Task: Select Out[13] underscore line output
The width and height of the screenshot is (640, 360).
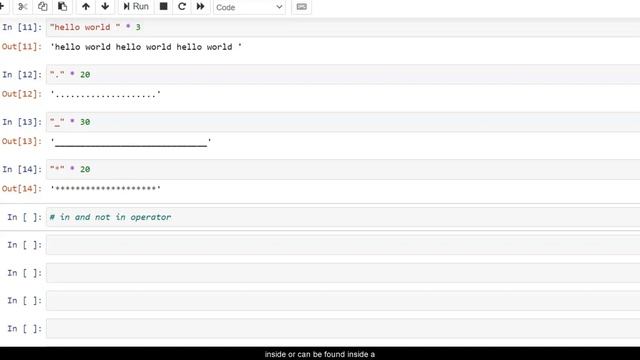Action: pyautogui.click(x=131, y=142)
